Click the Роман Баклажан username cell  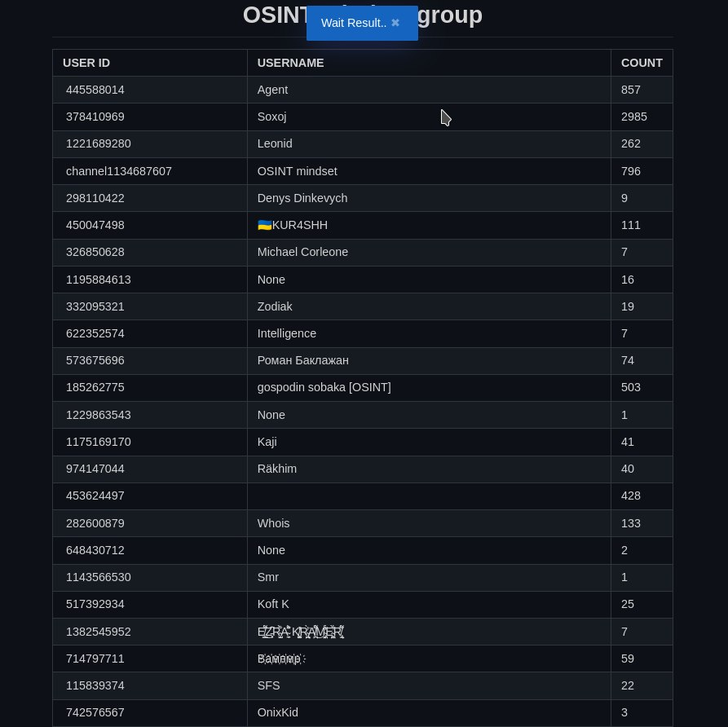click(x=302, y=360)
